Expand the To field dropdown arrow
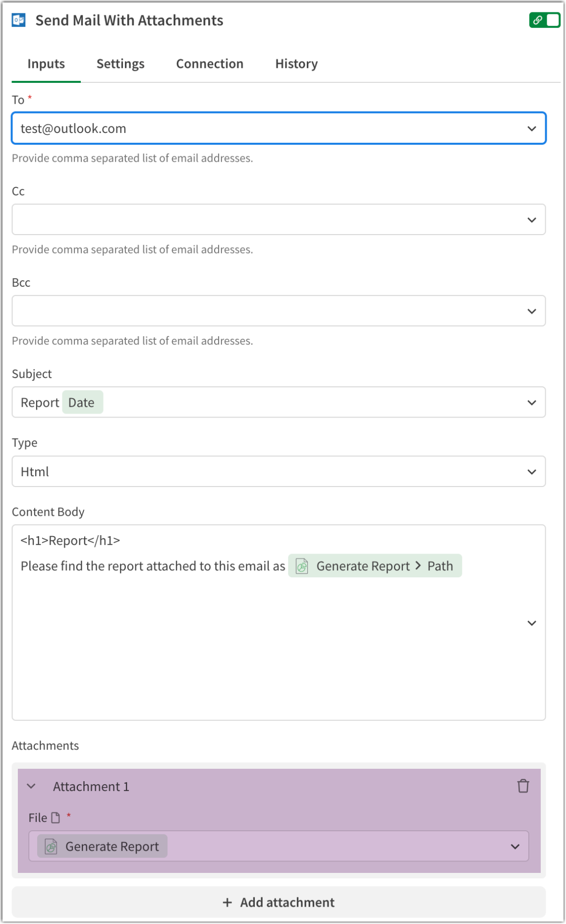The width and height of the screenshot is (566, 924). tap(531, 129)
